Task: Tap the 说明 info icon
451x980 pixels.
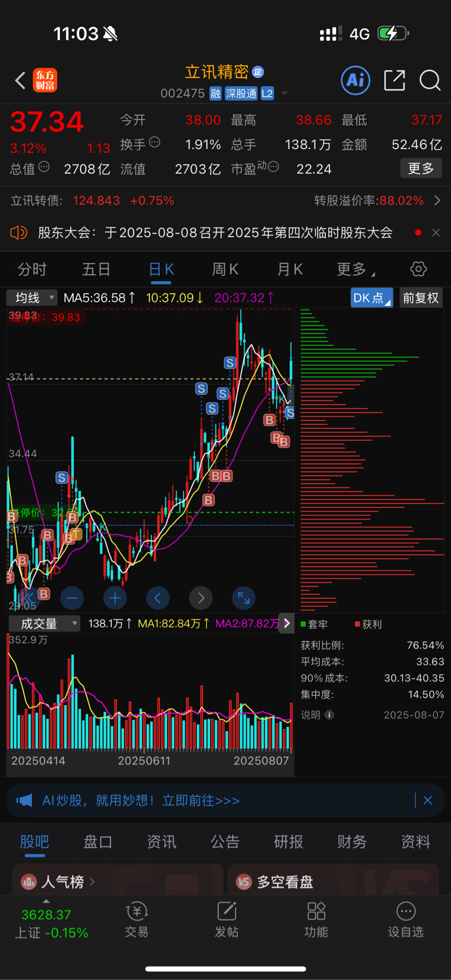Action: [329, 715]
